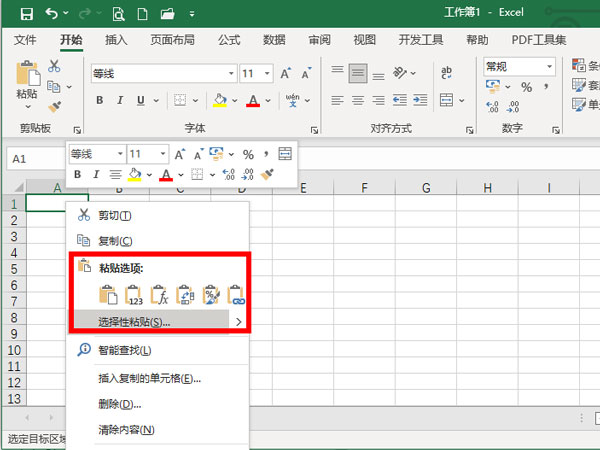Screen dimensions: 600x450
Task: Toggle Italic in the floating mini toolbar
Action: [96, 175]
